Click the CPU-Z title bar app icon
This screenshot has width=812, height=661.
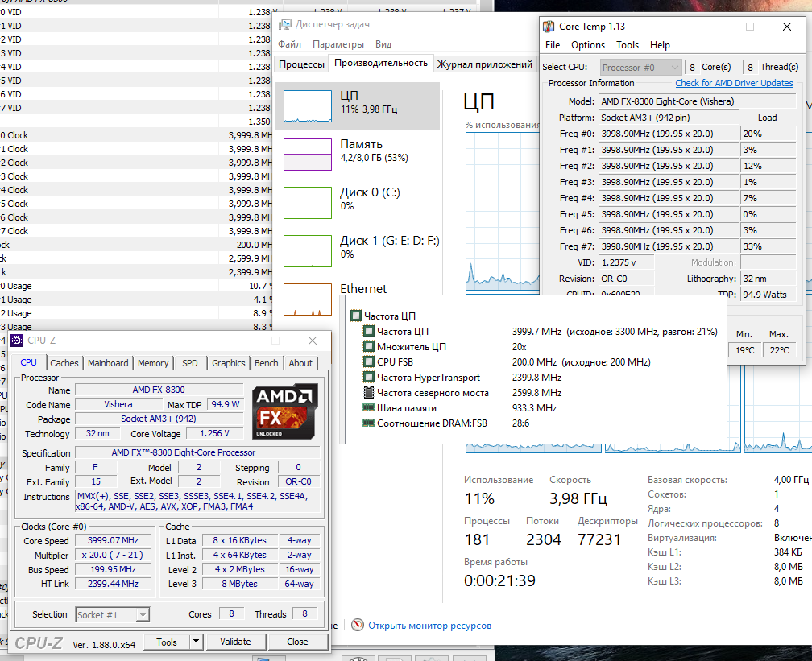[x=17, y=340]
